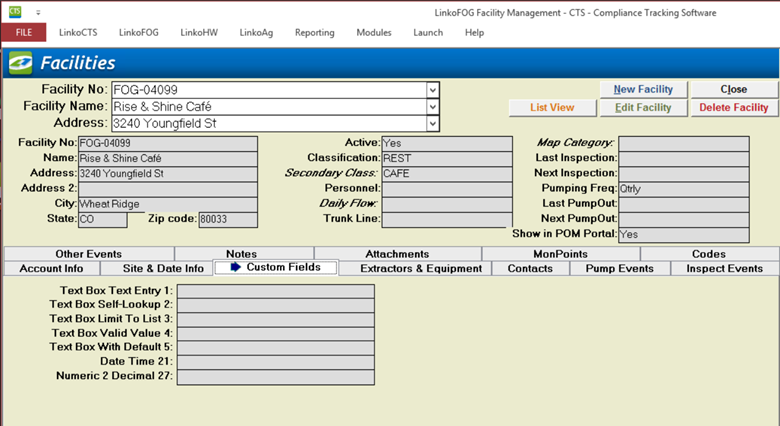Image resolution: width=780 pixels, height=426 pixels.
Task: Expand the Address dropdown arrow
Action: [x=432, y=123]
